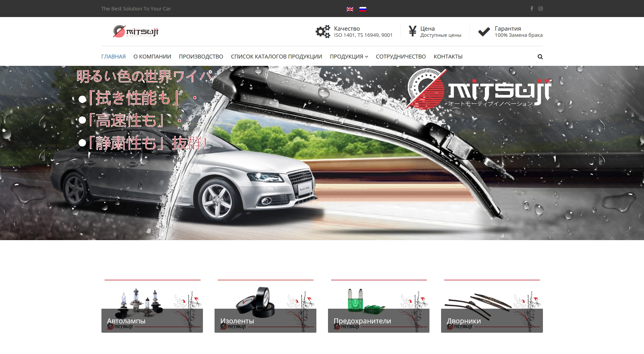Click the Качество heading
Viewport: 644px width, 354px height.
tap(347, 29)
